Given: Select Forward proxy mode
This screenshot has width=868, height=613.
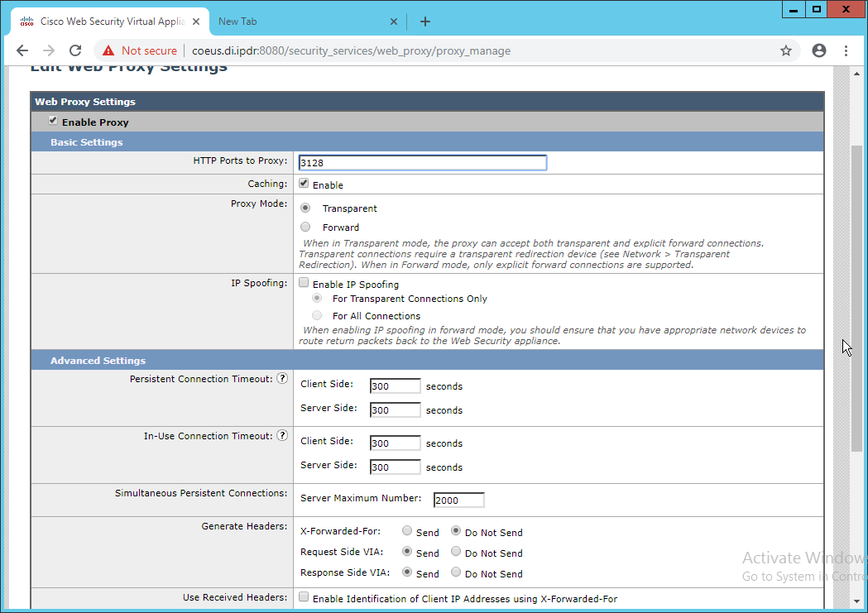Looking at the screenshot, I should (305, 227).
